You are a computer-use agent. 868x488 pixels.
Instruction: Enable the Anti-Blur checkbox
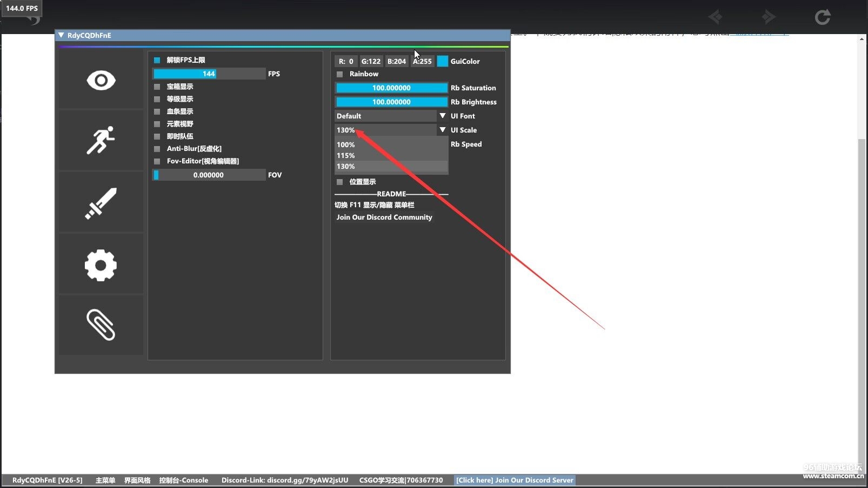point(157,149)
